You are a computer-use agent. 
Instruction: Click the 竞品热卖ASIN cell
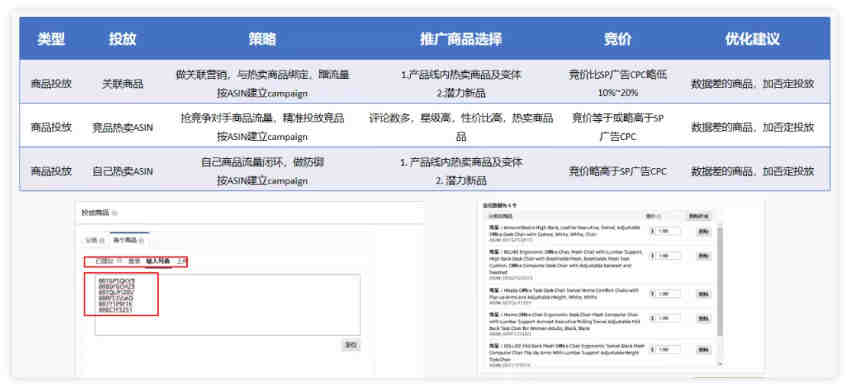click(123, 128)
